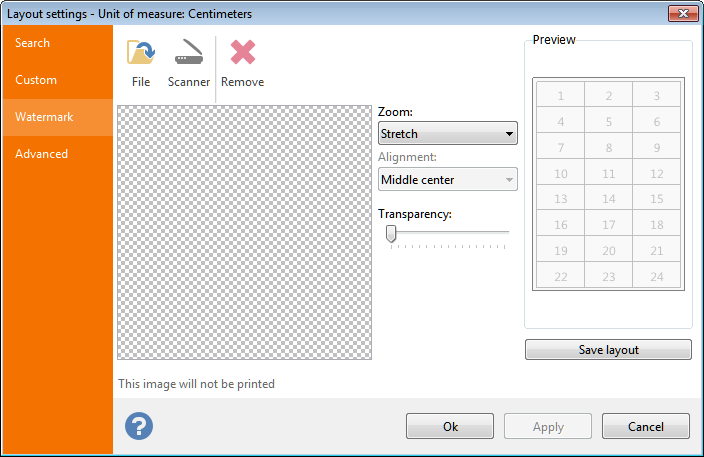Click the checkered watermark image area
This screenshot has width=704, height=457.
(x=244, y=232)
